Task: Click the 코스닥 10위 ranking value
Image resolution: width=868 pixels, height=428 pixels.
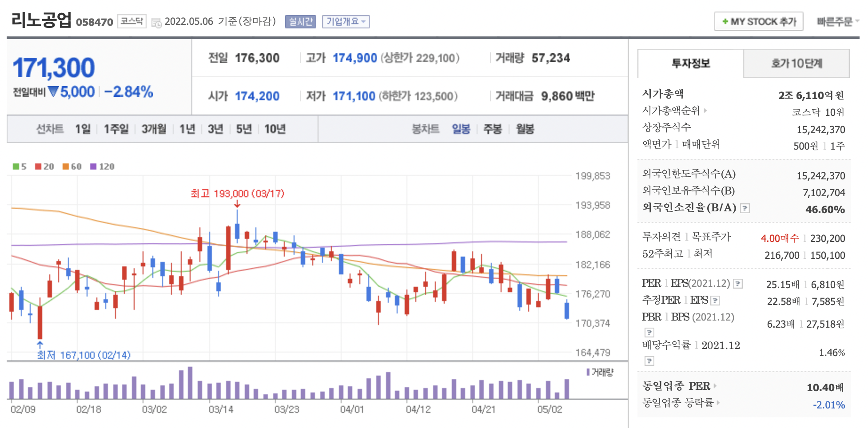Action: pyautogui.click(x=818, y=112)
